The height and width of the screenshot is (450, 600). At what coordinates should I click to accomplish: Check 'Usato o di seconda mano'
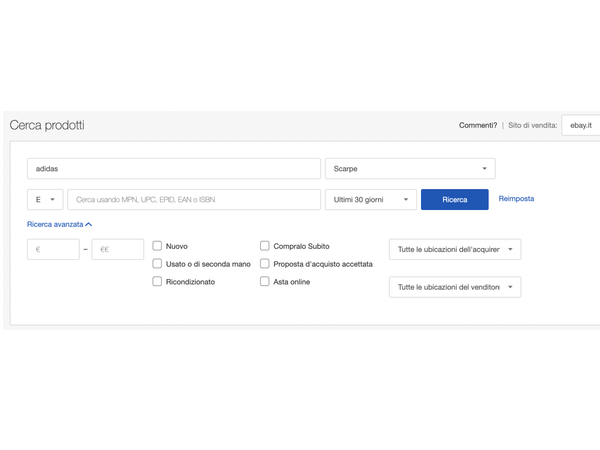[x=157, y=264]
